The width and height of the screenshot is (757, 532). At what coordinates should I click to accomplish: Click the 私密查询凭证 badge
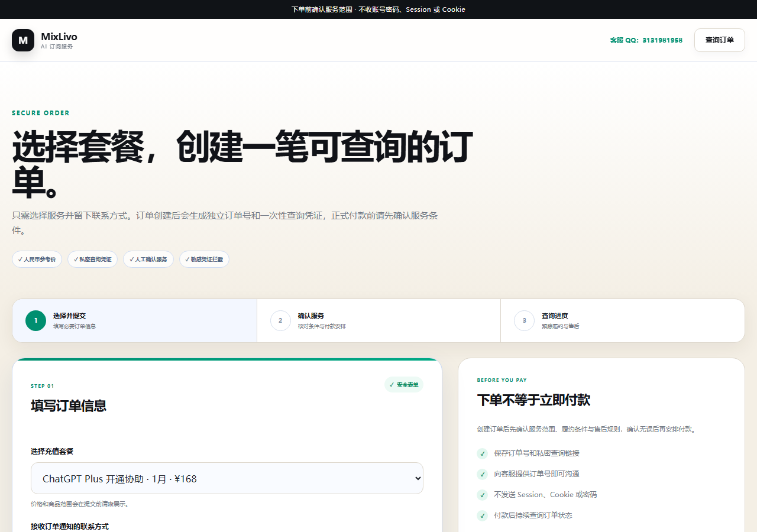pyautogui.click(x=92, y=259)
